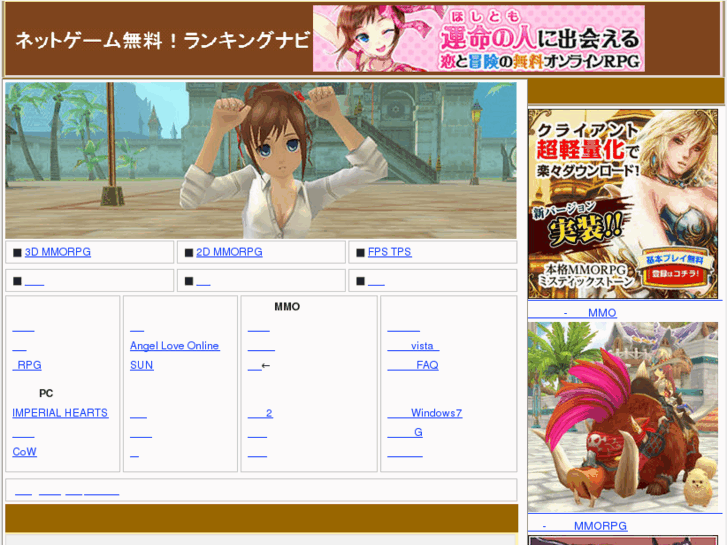Open the RPG link in first column

tap(27, 365)
